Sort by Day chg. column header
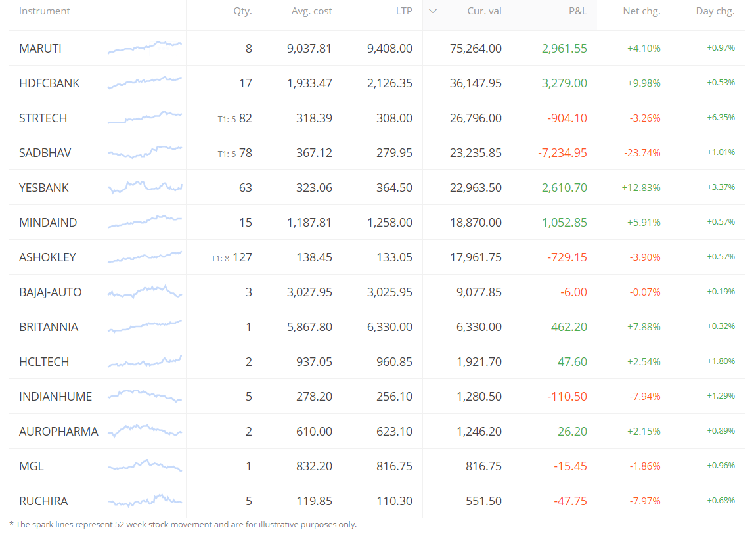 coord(715,11)
